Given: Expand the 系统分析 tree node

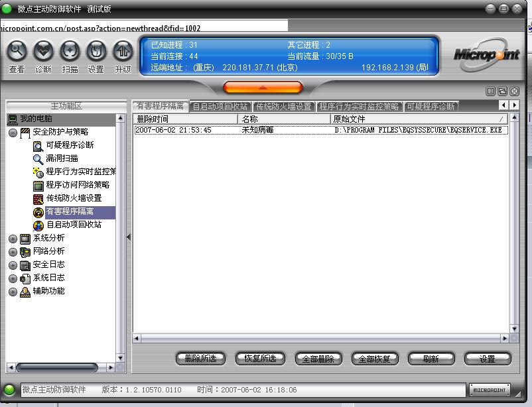Looking at the screenshot, I should coord(13,239).
